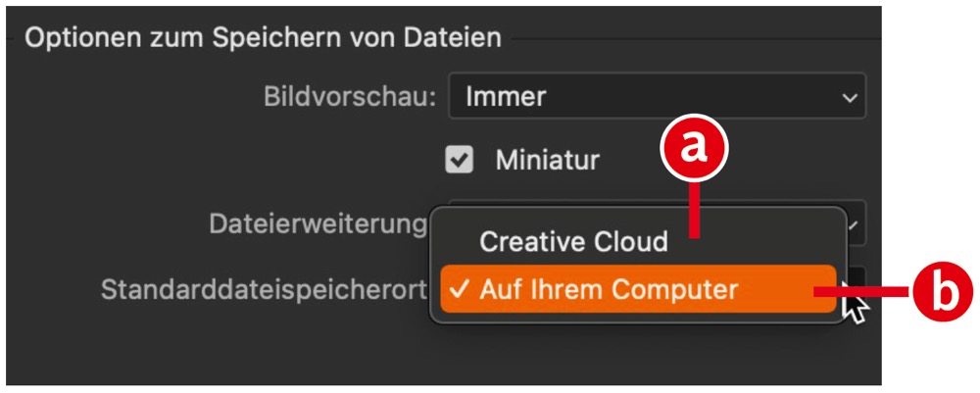Click the Bildvorschau dropdown chevron arrow

pyautogui.click(x=849, y=97)
